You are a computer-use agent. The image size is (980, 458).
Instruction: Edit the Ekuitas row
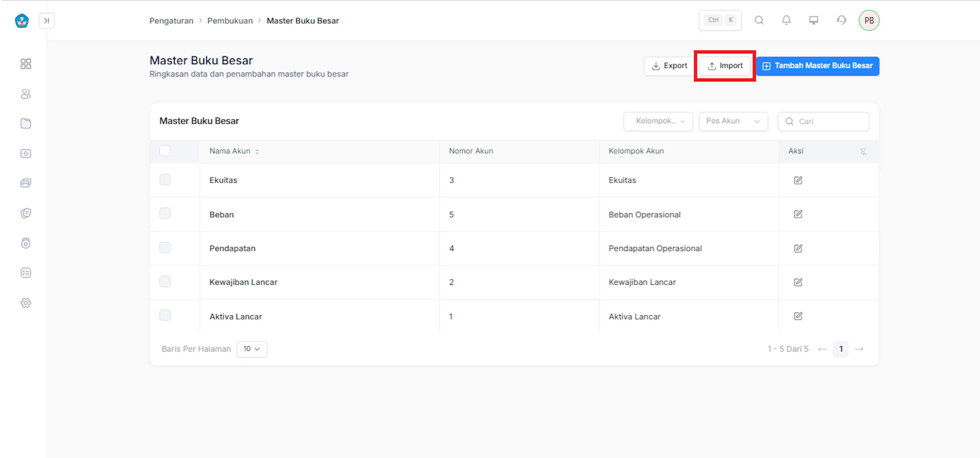(798, 180)
